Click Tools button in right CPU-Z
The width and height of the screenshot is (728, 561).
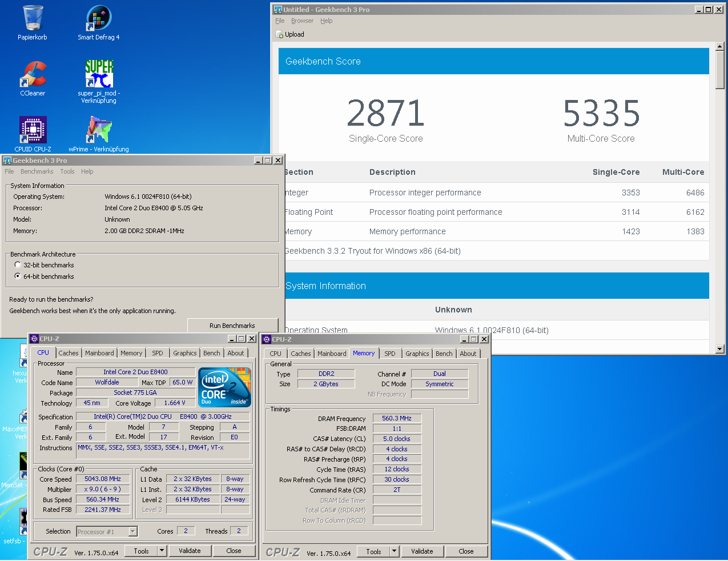(x=373, y=551)
